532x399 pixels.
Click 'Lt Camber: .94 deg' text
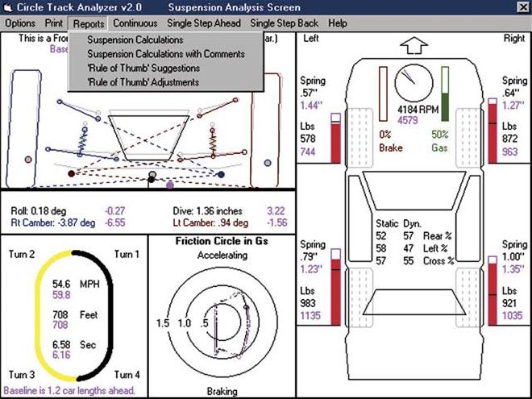(210, 223)
